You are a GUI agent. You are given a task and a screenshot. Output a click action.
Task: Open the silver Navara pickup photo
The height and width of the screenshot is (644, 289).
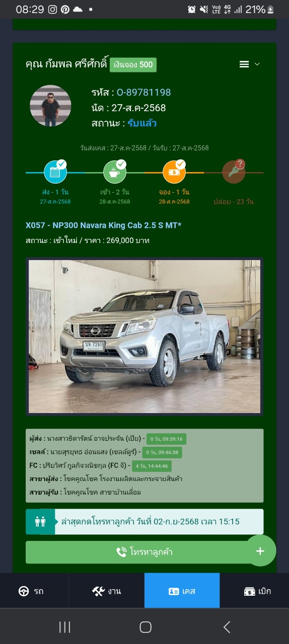click(144, 337)
